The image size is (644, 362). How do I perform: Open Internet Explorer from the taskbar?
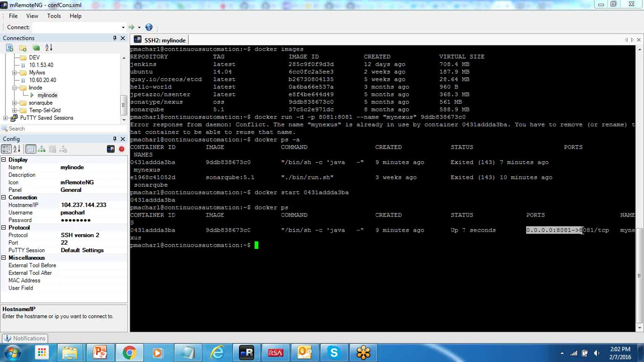[x=217, y=353]
